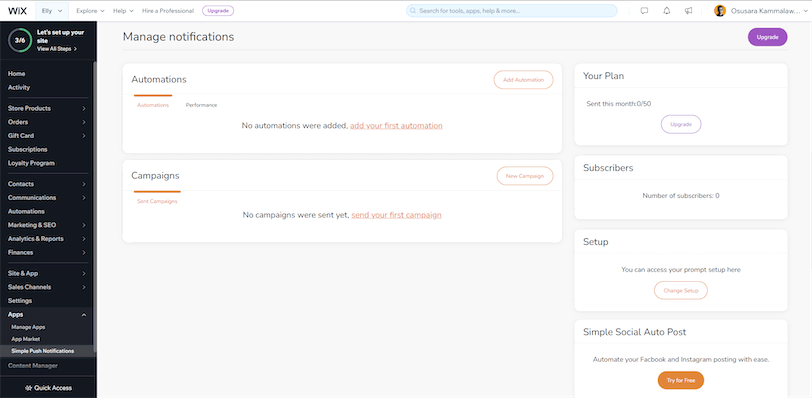Click the sidebar vertical scrollbar
This screenshot has height=398, width=812.
(x=95, y=207)
